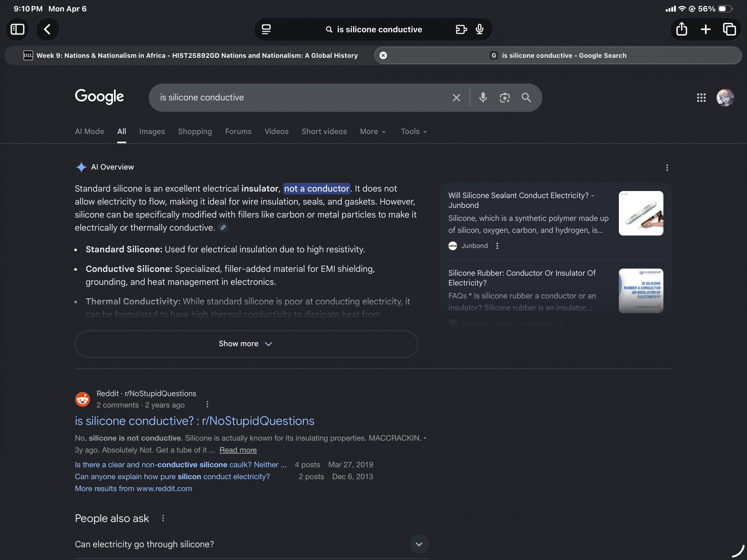Share this page via the share icon
Viewport: 747px width, 560px height.
point(682,29)
